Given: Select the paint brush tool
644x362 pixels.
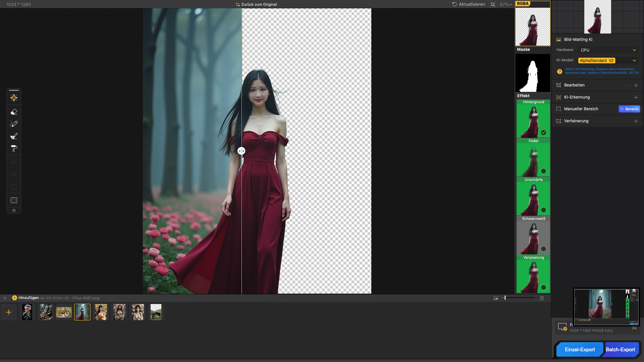Looking at the screenshot, I should click(x=14, y=136).
